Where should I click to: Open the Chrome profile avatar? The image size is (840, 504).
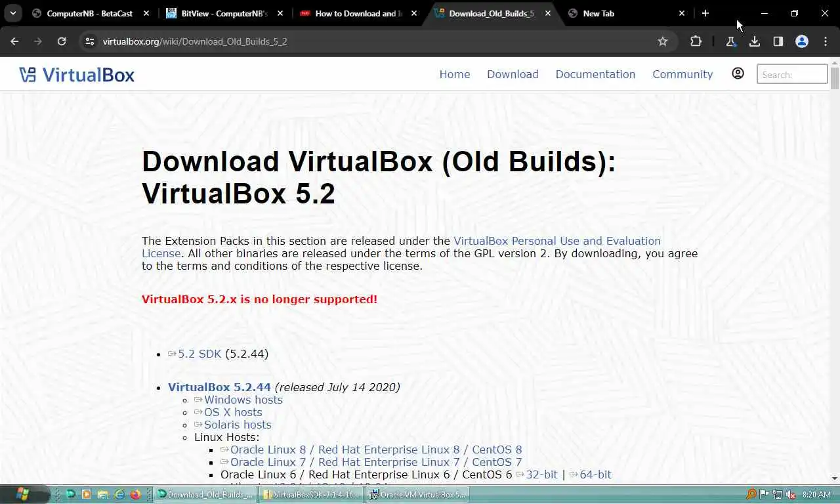point(802,41)
